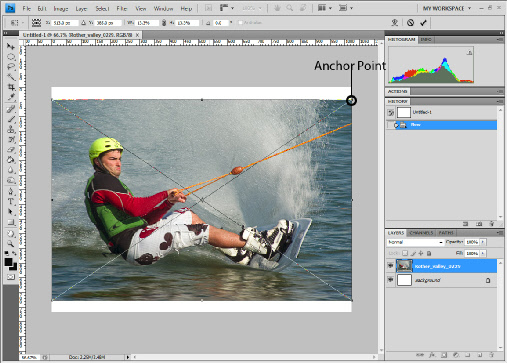Screen dimensions: 507x363
Task: Switch to the Paths tab
Action: pyautogui.click(x=446, y=233)
